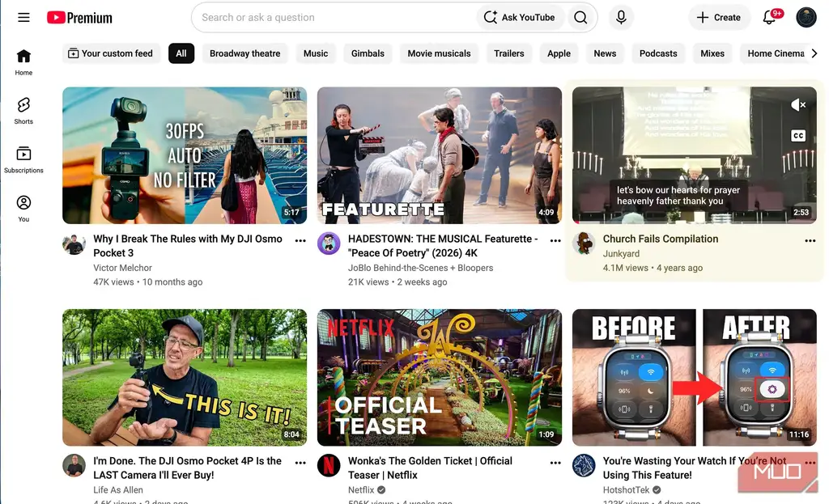Open Subscriptions in the sidebar
Screen dimensions: 829x504
(23, 160)
